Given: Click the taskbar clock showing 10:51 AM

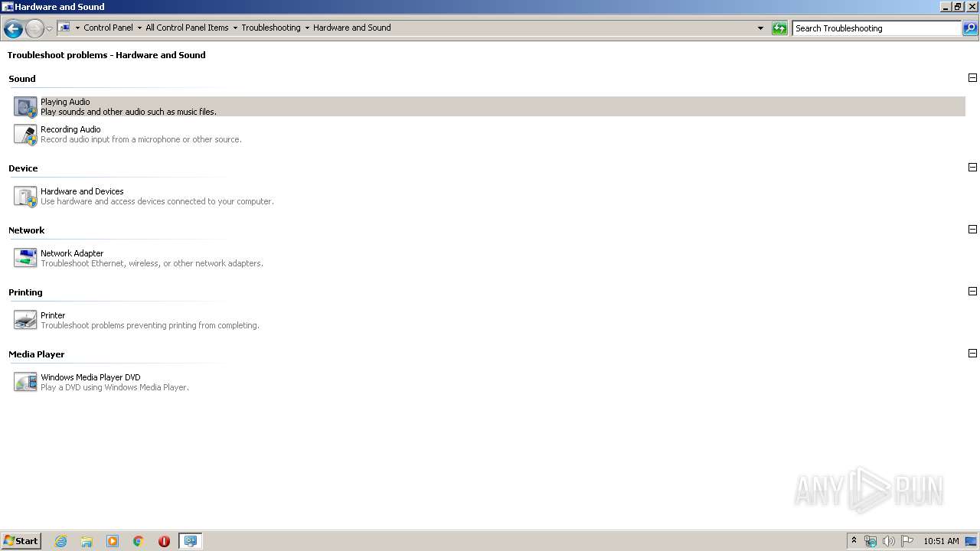Looking at the screenshot, I should pos(941,541).
